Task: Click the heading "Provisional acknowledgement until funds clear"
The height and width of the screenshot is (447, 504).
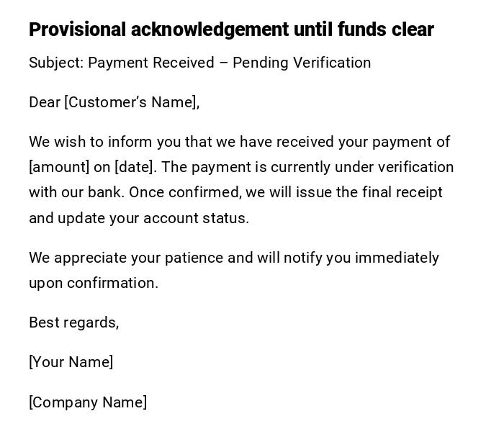Action: point(231,30)
